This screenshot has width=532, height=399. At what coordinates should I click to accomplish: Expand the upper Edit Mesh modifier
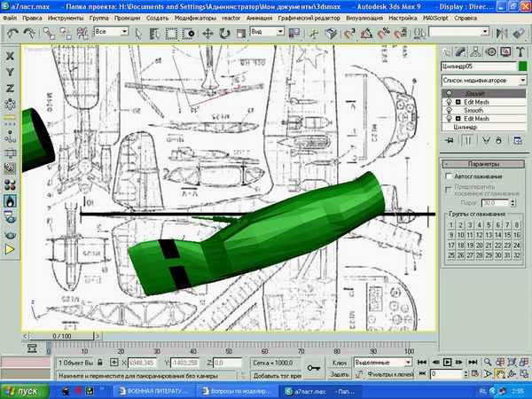[x=458, y=102]
